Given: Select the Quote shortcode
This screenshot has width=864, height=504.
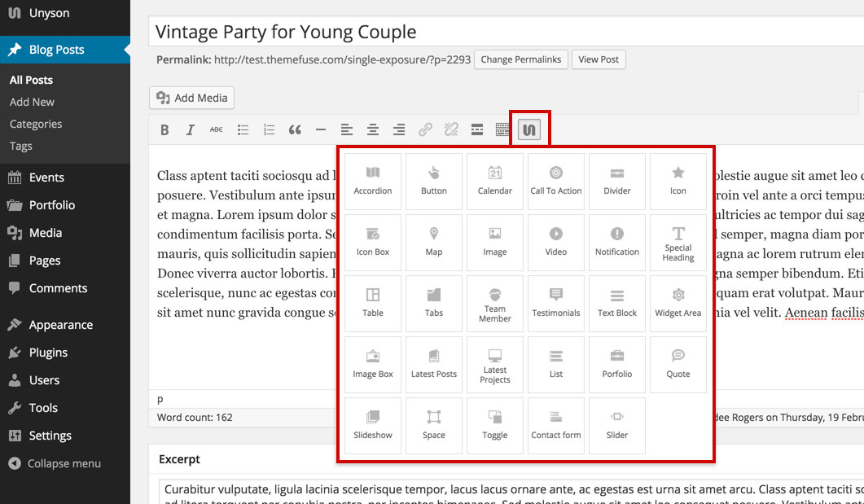Looking at the screenshot, I should tap(678, 365).
